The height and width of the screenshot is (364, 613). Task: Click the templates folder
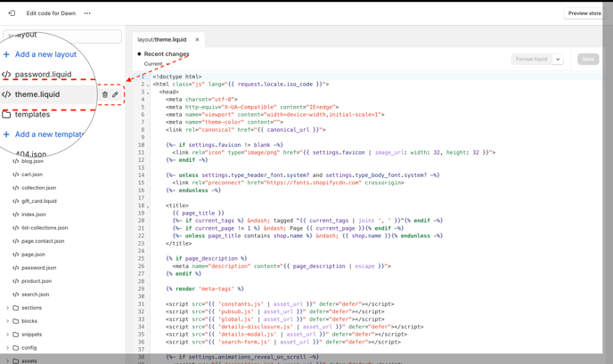[32, 115]
